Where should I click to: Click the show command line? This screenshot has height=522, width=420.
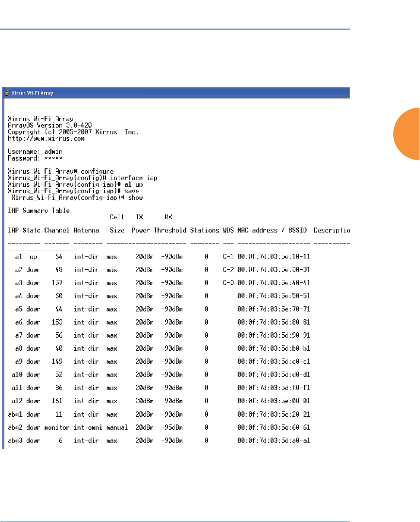[x=77, y=198]
